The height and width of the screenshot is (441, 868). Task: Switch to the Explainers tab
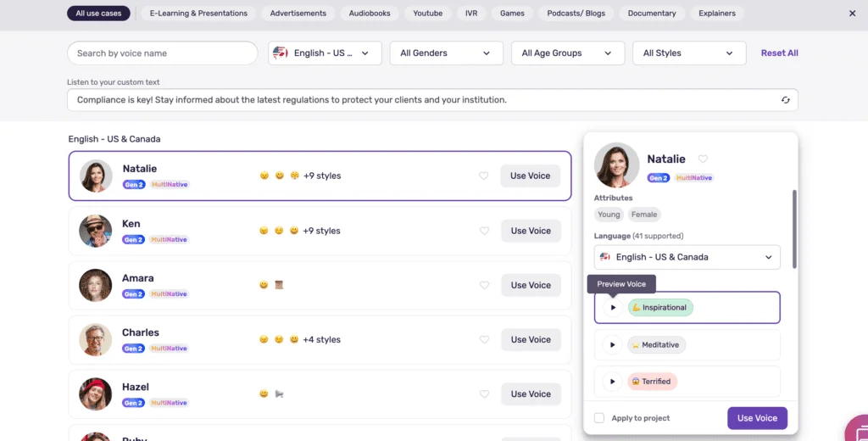point(717,14)
